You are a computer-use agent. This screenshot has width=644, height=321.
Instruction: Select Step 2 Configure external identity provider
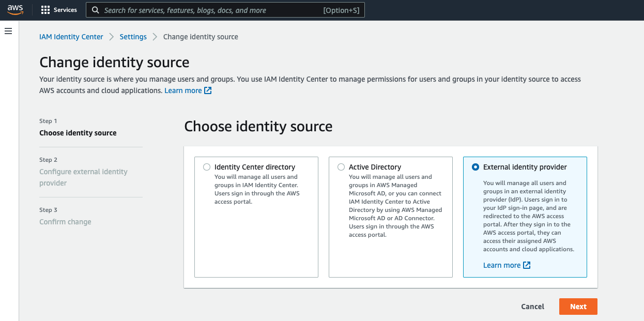click(83, 177)
